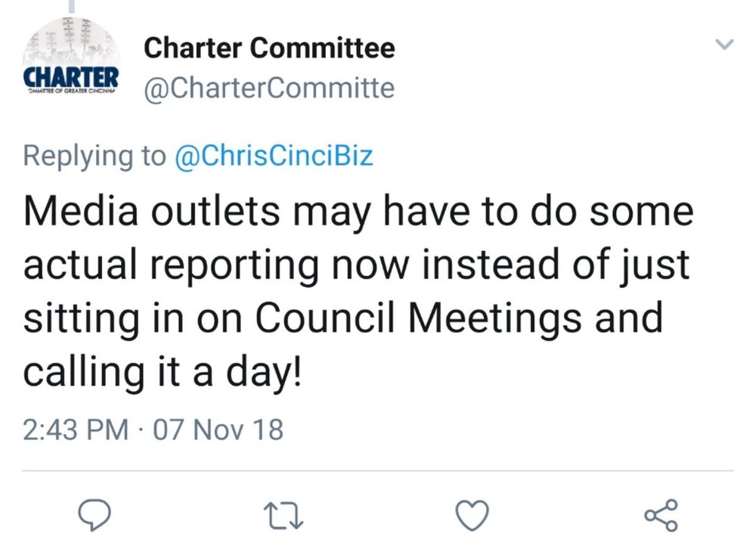The height and width of the screenshot is (552, 756).
Task: Expand the tweet options chevron
Action: pos(724,45)
